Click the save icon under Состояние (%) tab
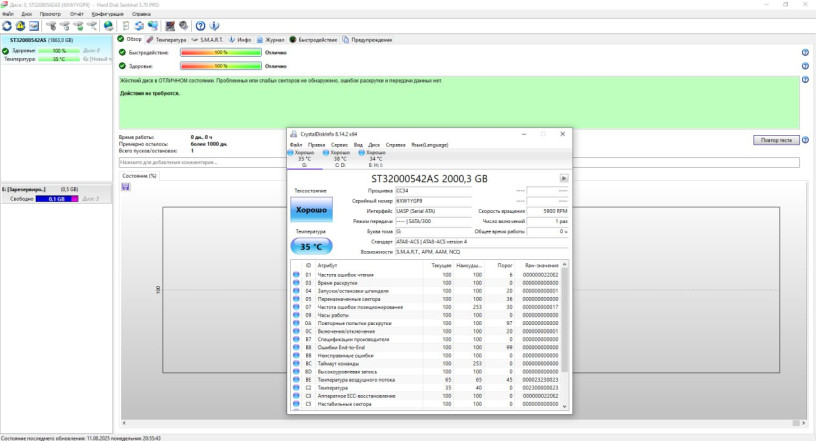The image size is (816, 441). pyautogui.click(x=125, y=187)
